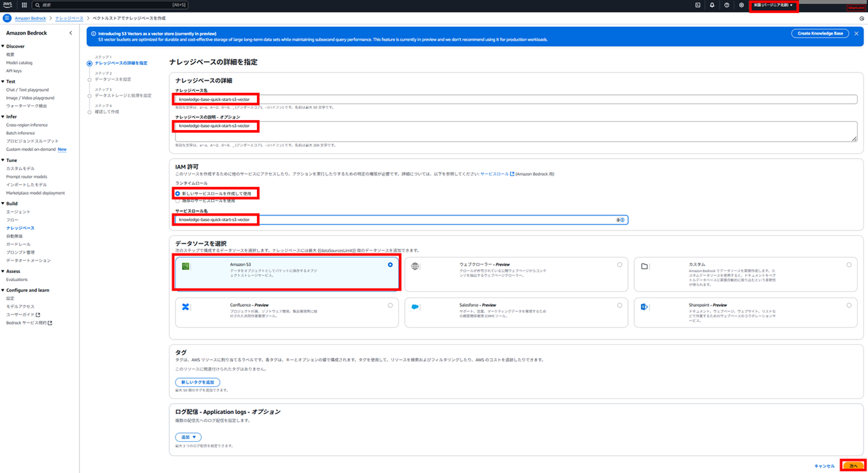Click the clock icon below the top bar
Image resolution: width=868 pixels, height=473 pixels.
coord(861,19)
